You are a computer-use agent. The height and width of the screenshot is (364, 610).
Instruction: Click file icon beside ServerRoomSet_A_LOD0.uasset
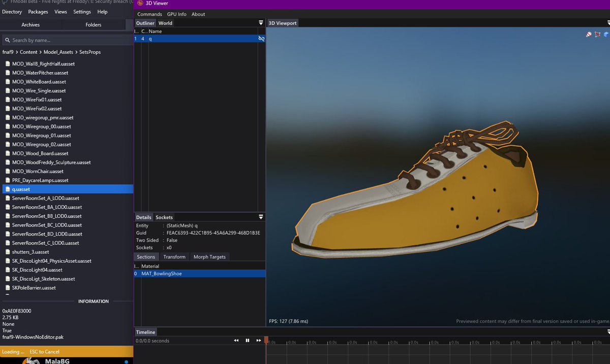7,198
